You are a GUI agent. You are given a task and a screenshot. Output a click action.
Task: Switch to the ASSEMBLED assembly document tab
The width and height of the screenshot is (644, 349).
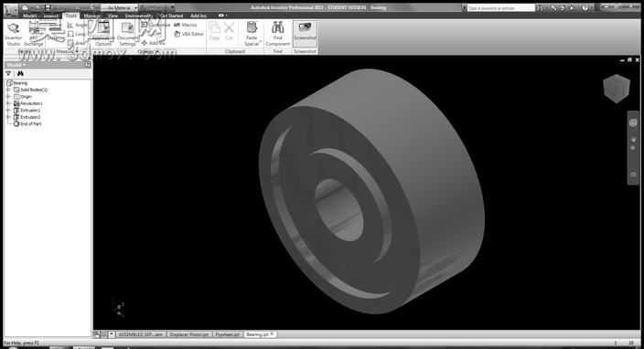point(141,334)
